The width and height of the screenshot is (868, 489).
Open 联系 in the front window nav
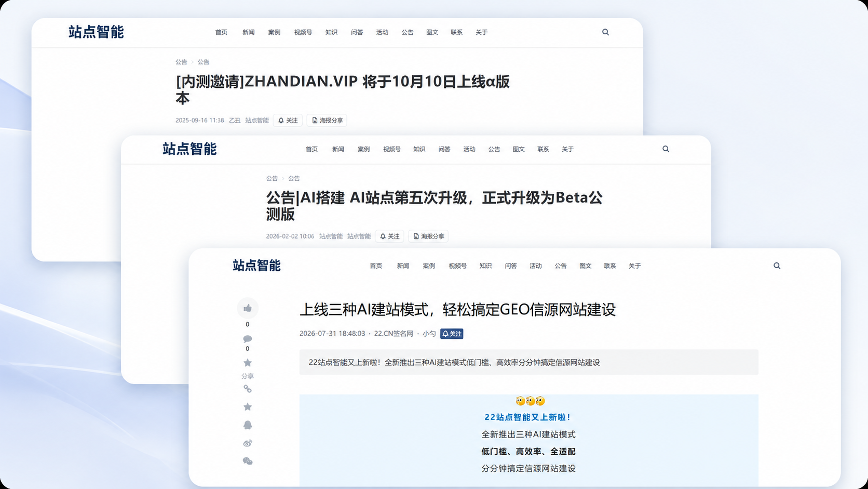click(x=610, y=266)
